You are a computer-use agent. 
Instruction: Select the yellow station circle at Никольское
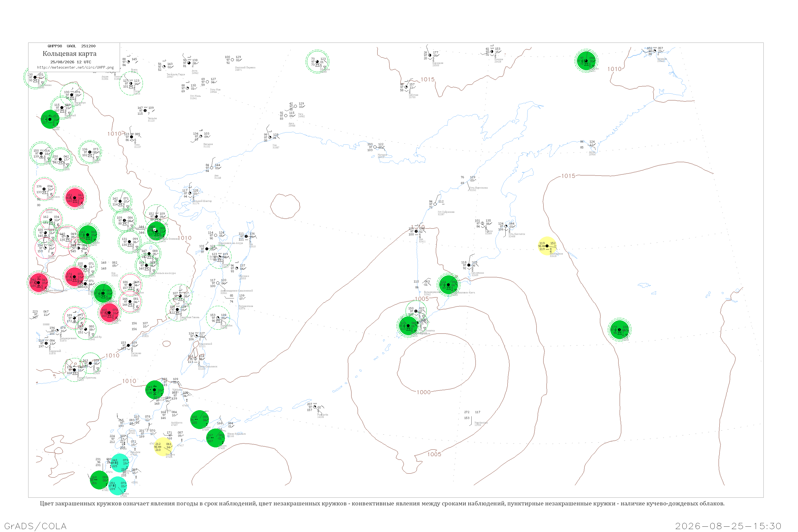547,246
